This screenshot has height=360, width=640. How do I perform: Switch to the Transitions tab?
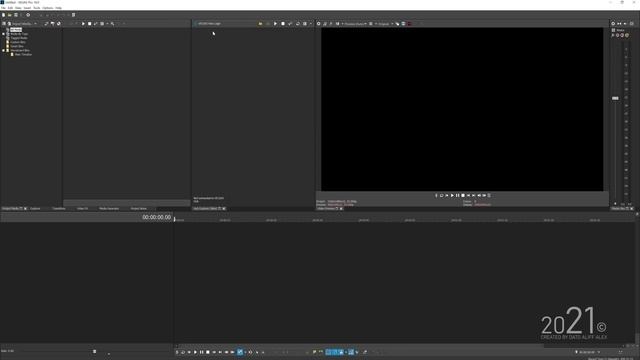[59, 209]
